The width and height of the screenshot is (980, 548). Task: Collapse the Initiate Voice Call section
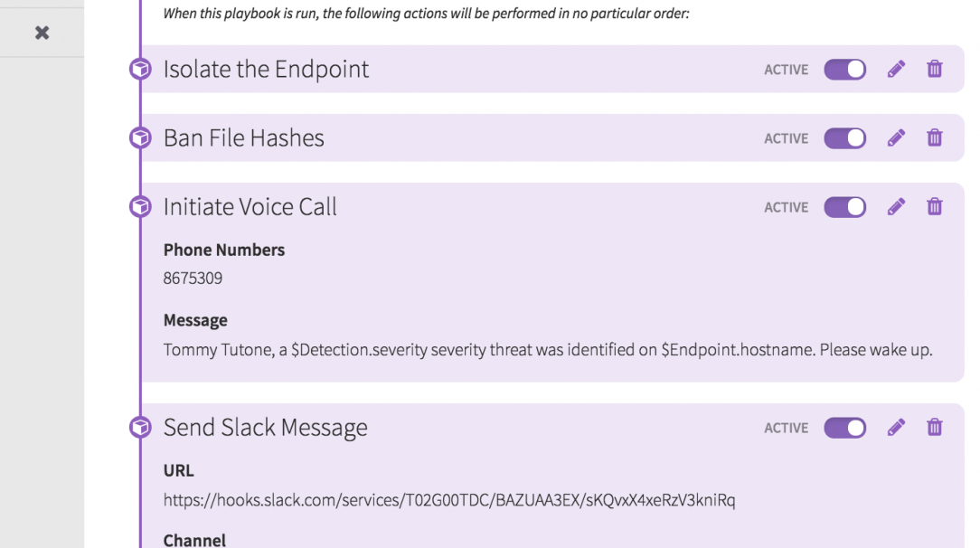pyautogui.click(x=250, y=207)
